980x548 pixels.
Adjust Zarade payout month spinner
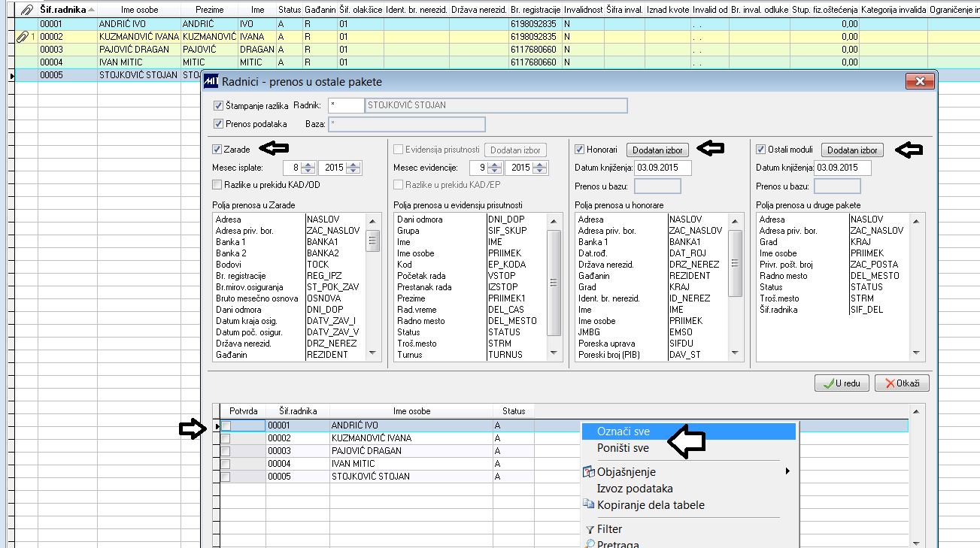[309, 168]
